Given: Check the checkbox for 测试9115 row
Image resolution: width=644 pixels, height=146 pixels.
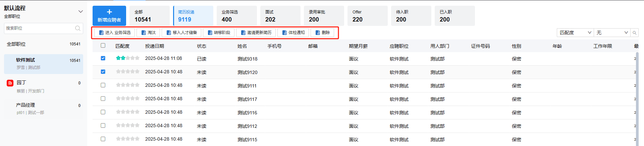Looking at the screenshot, I should [103, 139].
